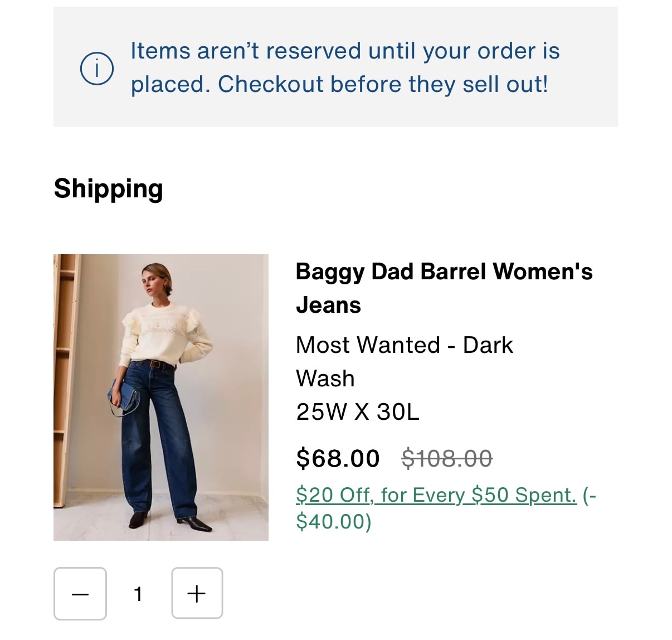Click the info icon in the notice banner
This screenshot has height=640, width=672.
pyautogui.click(x=97, y=69)
